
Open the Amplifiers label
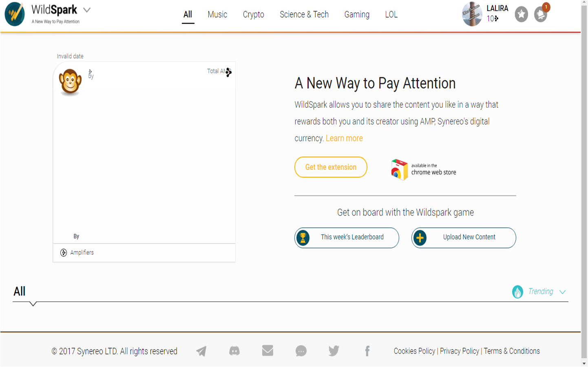[x=82, y=253]
